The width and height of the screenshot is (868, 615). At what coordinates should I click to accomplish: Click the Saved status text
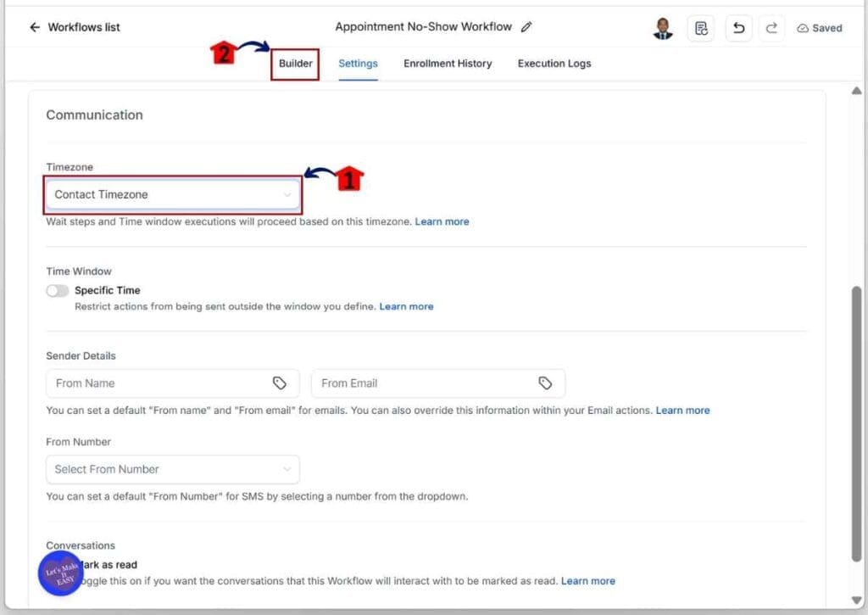coord(827,28)
